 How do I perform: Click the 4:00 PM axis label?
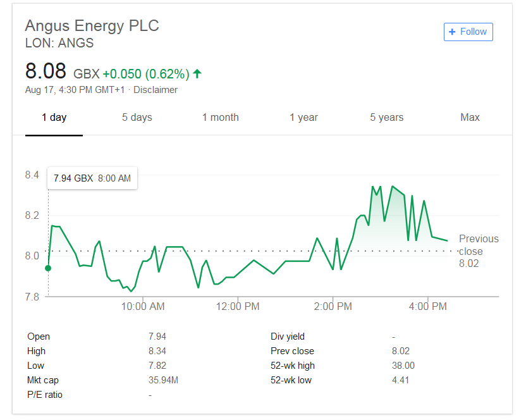tap(428, 306)
